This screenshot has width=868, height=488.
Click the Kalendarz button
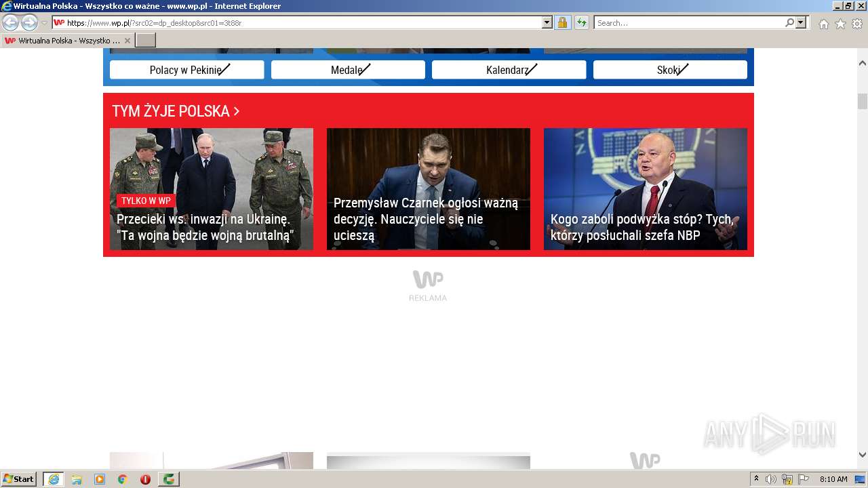pyautogui.click(x=509, y=70)
